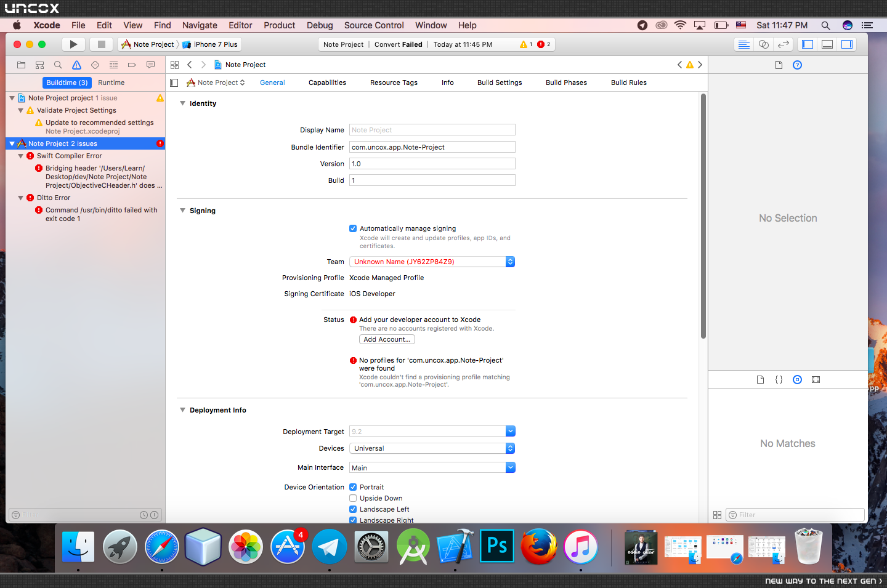Show the object library

click(797, 380)
